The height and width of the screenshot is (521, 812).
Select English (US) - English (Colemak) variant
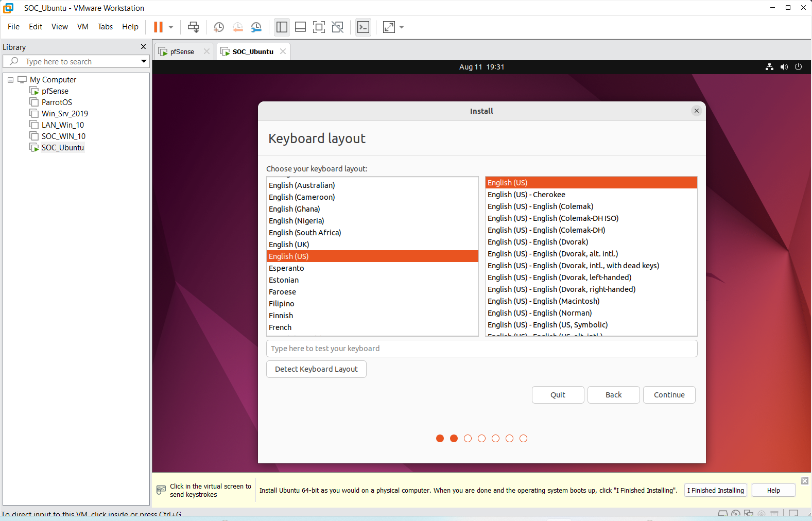coord(591,206)
